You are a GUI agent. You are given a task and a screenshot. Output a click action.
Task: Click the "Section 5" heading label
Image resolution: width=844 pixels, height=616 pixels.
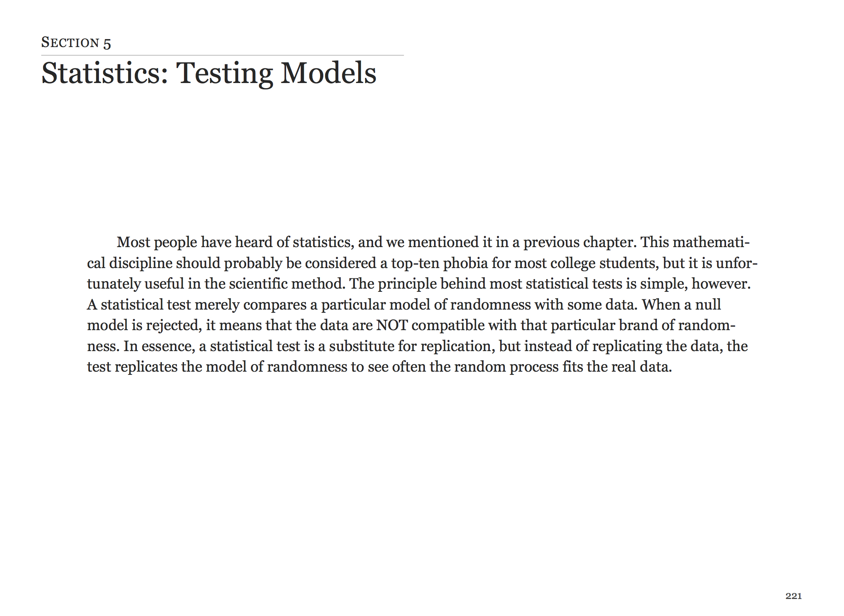point(76,43)
